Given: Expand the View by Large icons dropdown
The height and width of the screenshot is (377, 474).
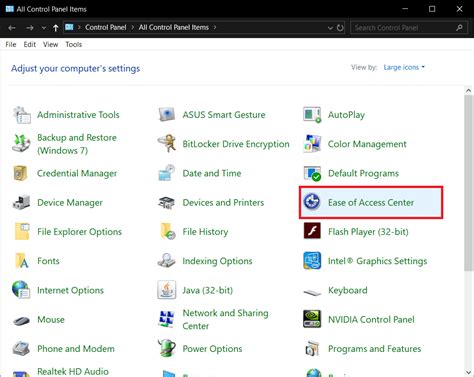Looking at the screenshot, I should point(404,67).
